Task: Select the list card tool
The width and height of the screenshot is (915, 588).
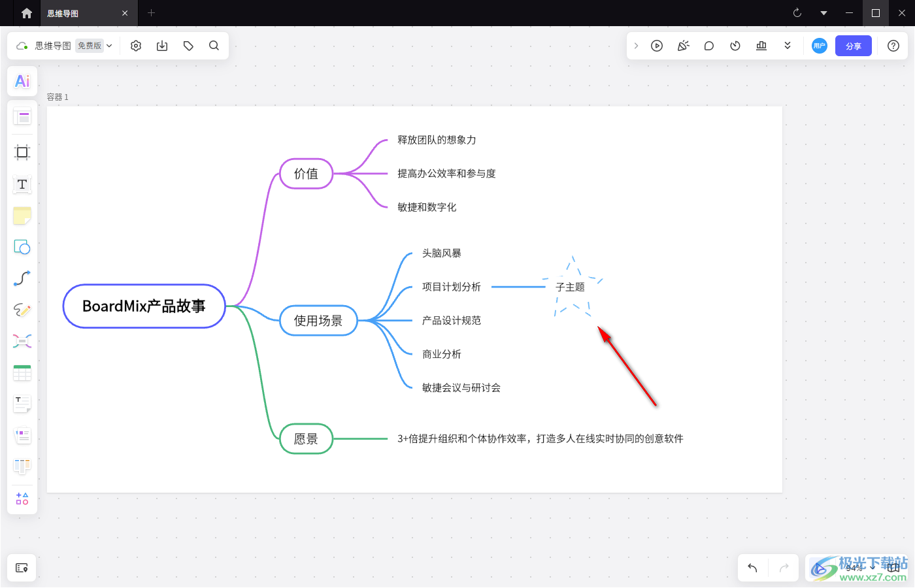Action: point(22,435)
